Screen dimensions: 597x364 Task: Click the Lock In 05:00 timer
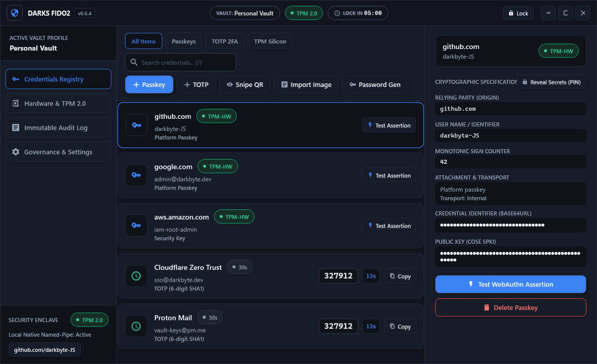[x=358, y=13]
